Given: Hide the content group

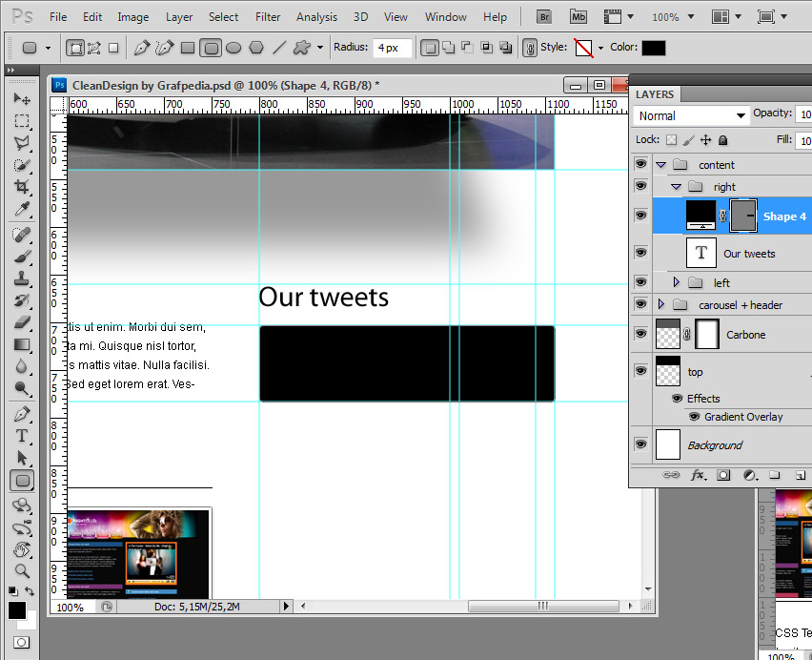Looking at the screenshot, I should pos(641,164).
